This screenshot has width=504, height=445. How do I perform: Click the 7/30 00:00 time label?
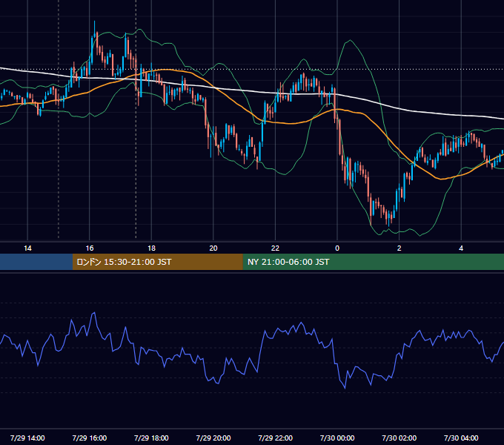coord(337,438)
